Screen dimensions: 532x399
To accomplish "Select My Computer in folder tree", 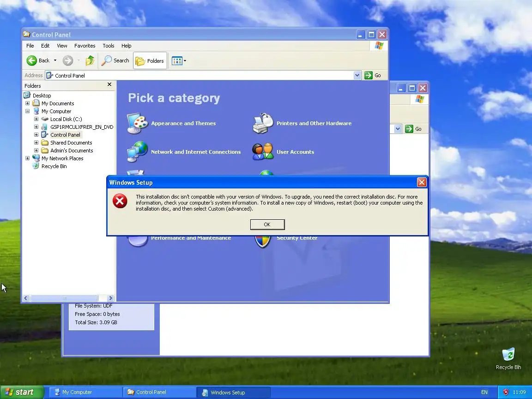I will click(56, 111).
